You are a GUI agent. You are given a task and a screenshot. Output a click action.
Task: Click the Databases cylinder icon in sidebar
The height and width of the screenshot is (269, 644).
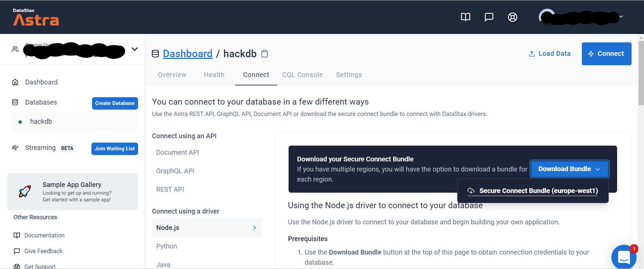coord(15,102)
